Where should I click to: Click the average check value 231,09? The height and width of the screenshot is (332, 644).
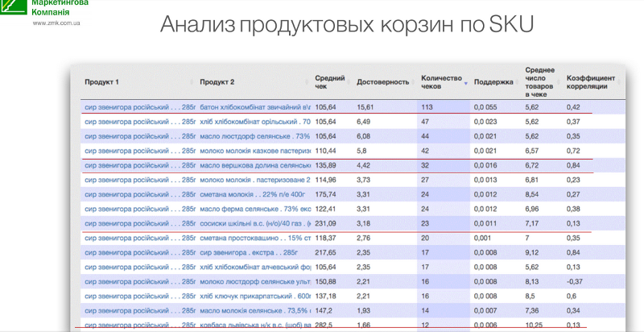(x=326, y=223)
